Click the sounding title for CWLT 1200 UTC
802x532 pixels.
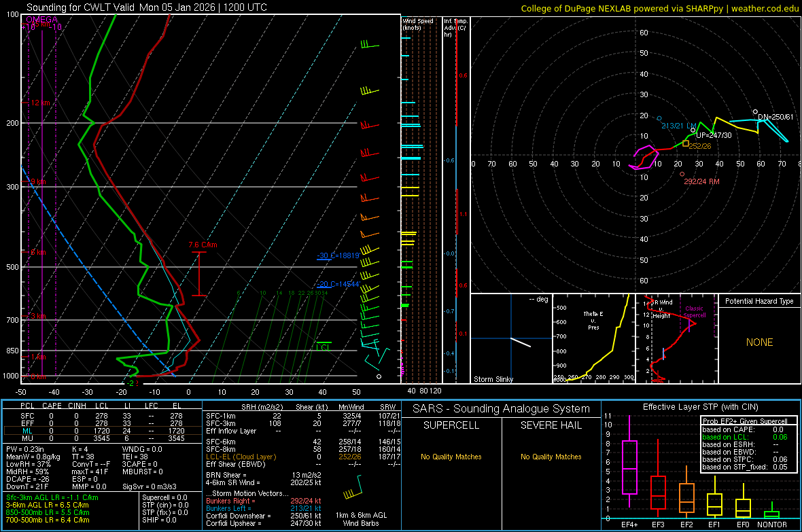[x=146, y=7]
